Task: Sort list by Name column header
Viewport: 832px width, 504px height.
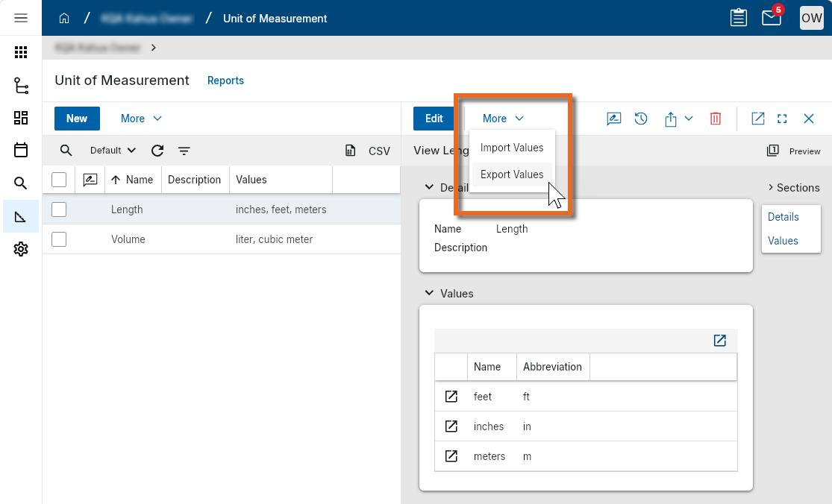Action: [139, 180]
